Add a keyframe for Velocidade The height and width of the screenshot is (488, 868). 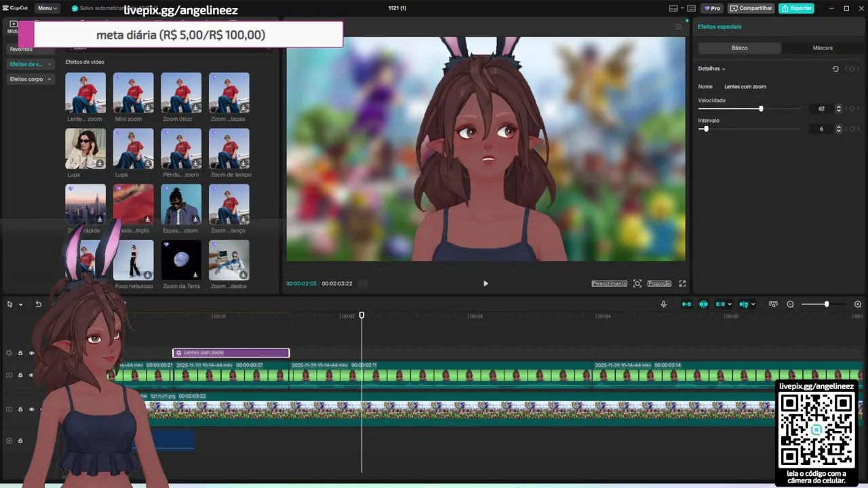coord(852,108)
